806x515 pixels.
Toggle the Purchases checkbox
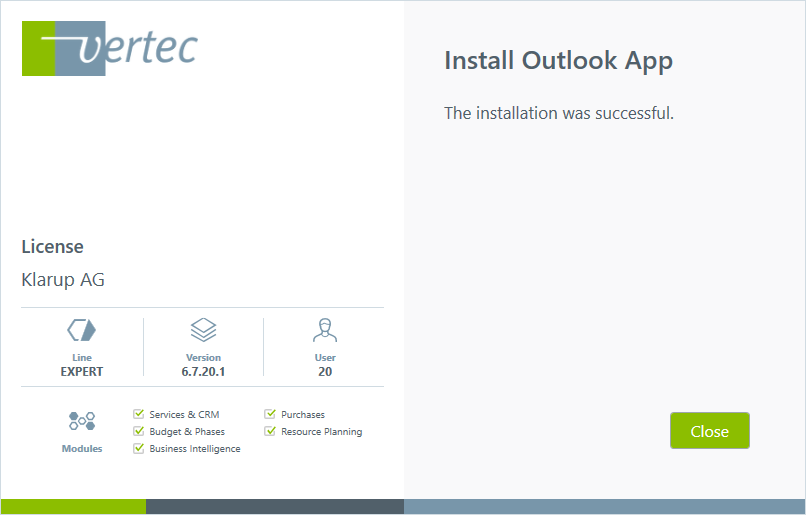click(270, 414)
